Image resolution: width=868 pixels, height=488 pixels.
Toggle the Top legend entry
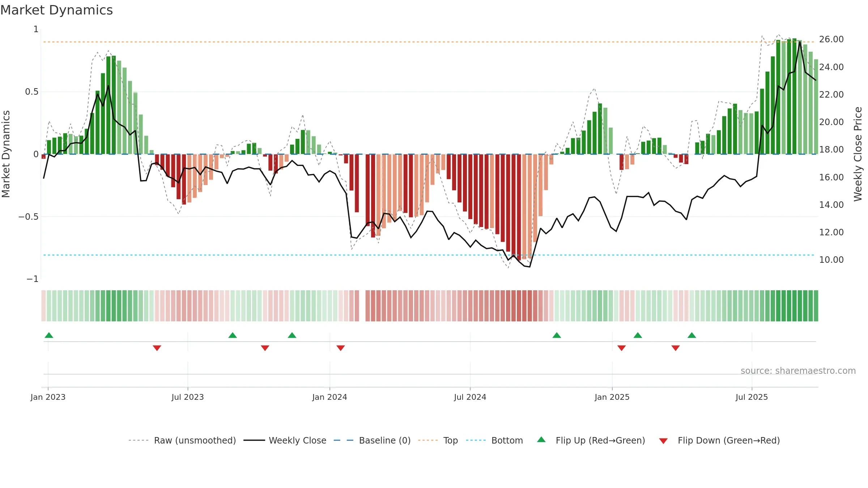coord(438,440)
